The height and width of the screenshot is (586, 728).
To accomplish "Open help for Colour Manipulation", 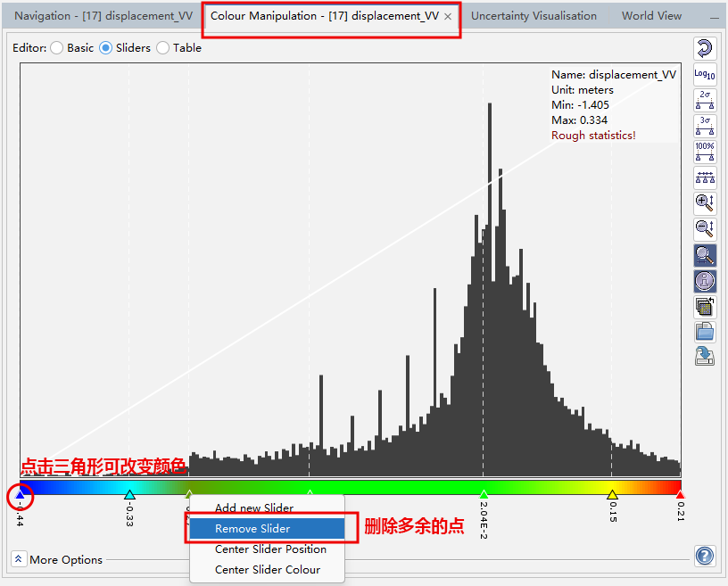I will tap(704, 556).
